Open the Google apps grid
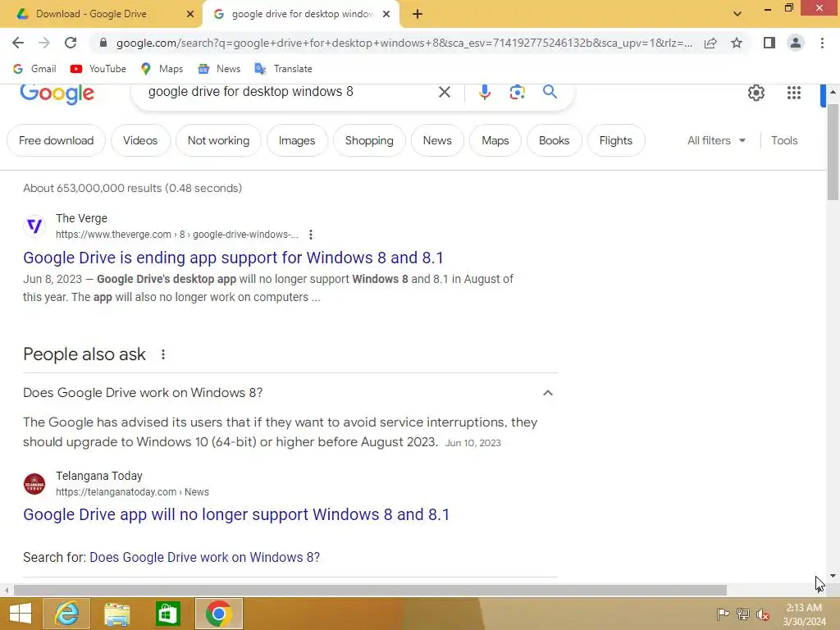The width and height of the screenshot is (840, 630). click(794, 93)
